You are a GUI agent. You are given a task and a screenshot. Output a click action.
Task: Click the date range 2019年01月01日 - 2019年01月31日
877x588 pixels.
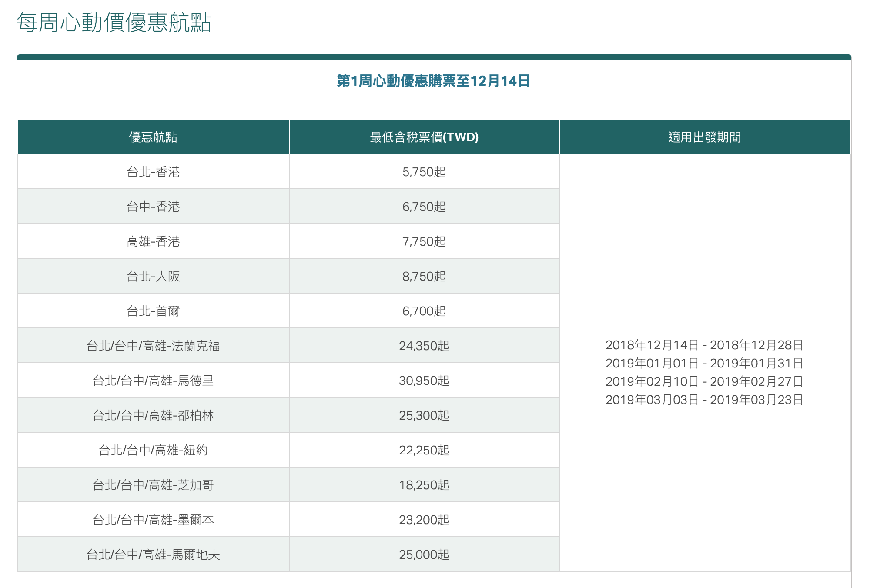(704, 363)
